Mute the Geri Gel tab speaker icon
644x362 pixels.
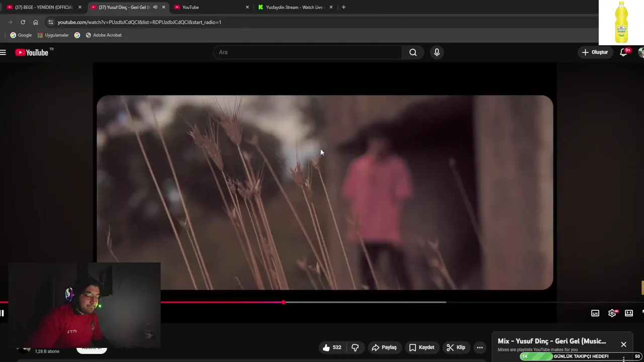click(155, 7)
